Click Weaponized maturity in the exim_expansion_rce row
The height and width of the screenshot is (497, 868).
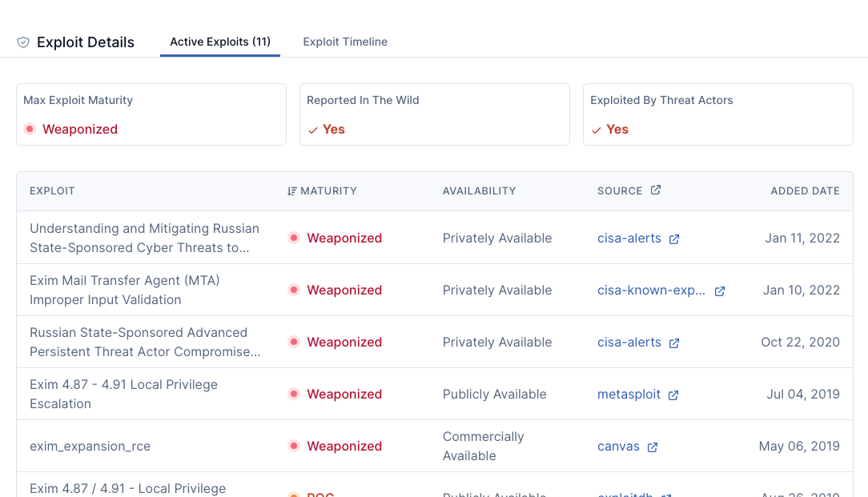344,446
